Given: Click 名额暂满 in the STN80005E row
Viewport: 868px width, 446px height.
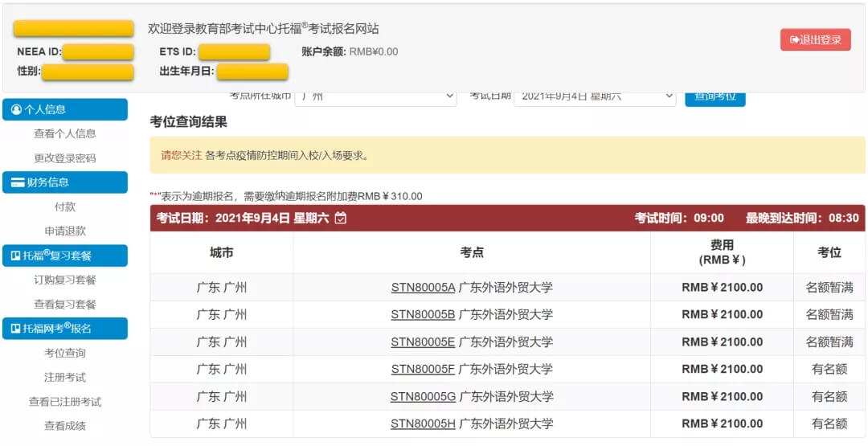Looking at the screenshot, I should coord(829,342).
